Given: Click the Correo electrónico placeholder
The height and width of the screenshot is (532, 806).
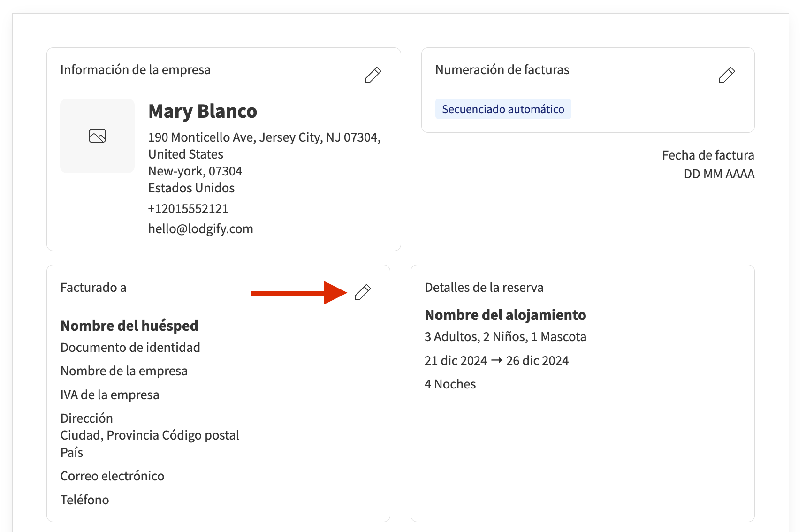Looking at the screenshot, I should tap(112, 476).
